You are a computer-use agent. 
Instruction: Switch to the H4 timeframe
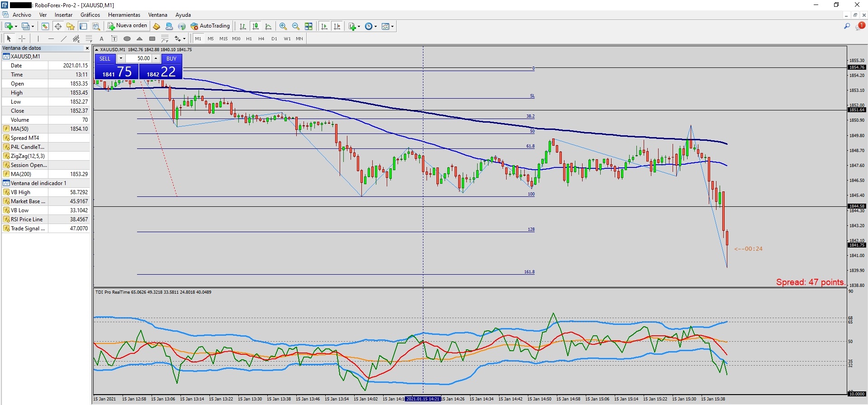pos(261,39)
